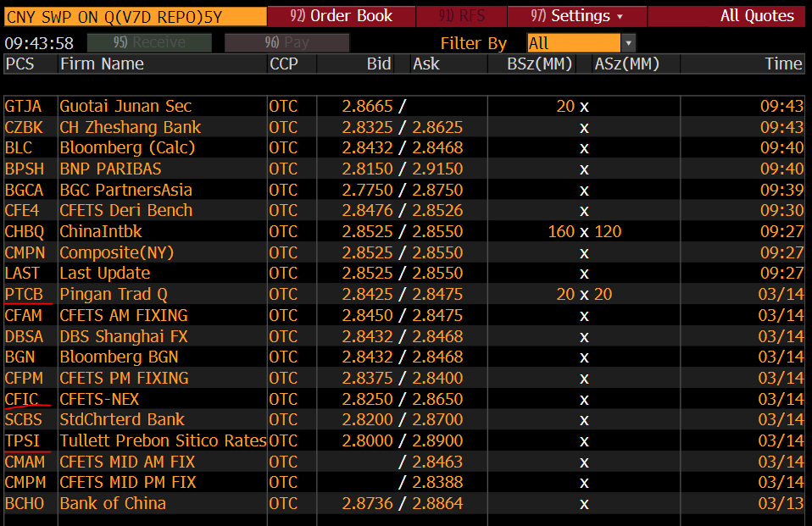Click CFETS AM FIXING firm name

click(124, 315)
